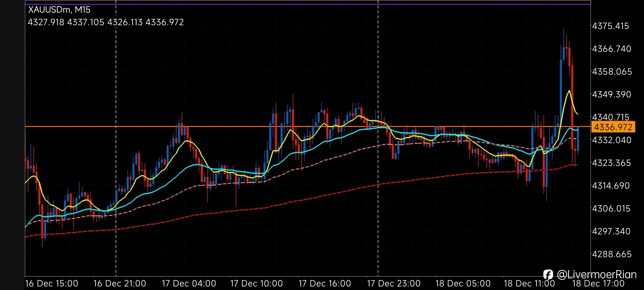Click the 4288.665 price axis label
644x290 pixels.
click(611, 254)
